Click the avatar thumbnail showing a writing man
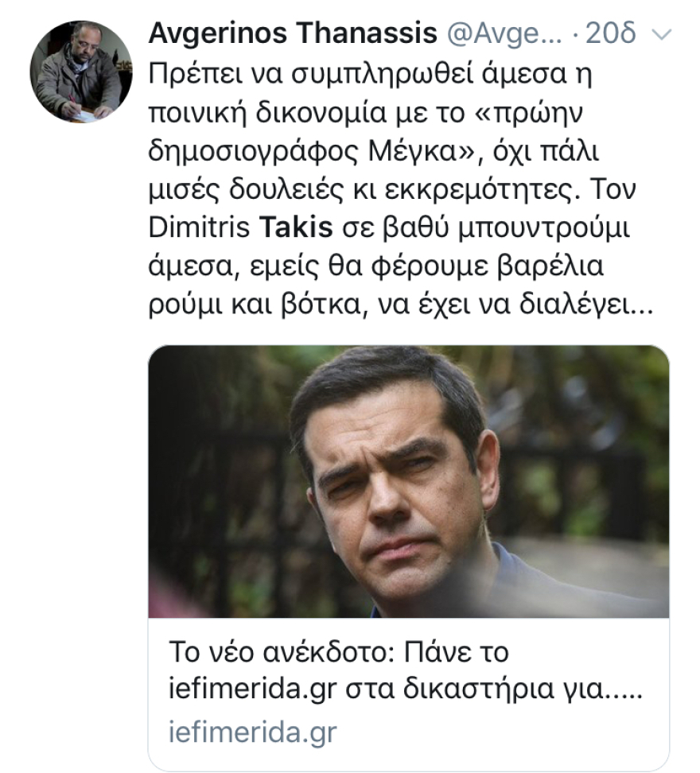The width and height of the screenshot is (700, 773). pyautogui.click(x=82, y=72)
